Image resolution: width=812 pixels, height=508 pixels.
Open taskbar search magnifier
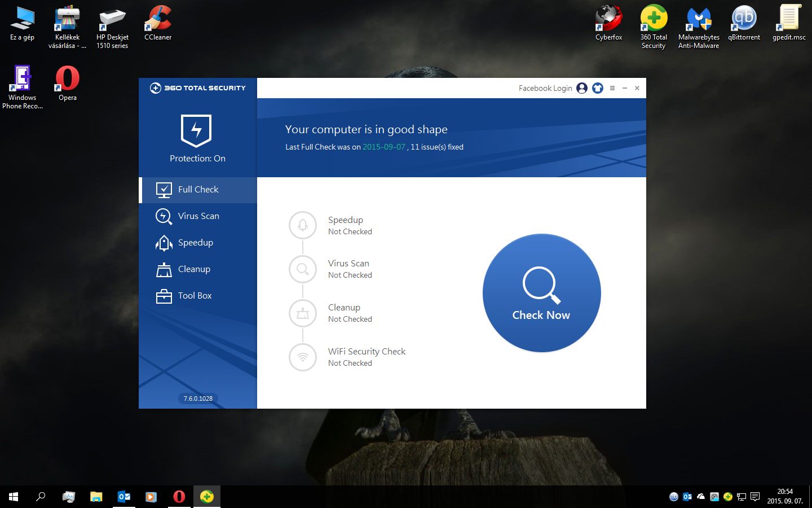pos(41,497)
